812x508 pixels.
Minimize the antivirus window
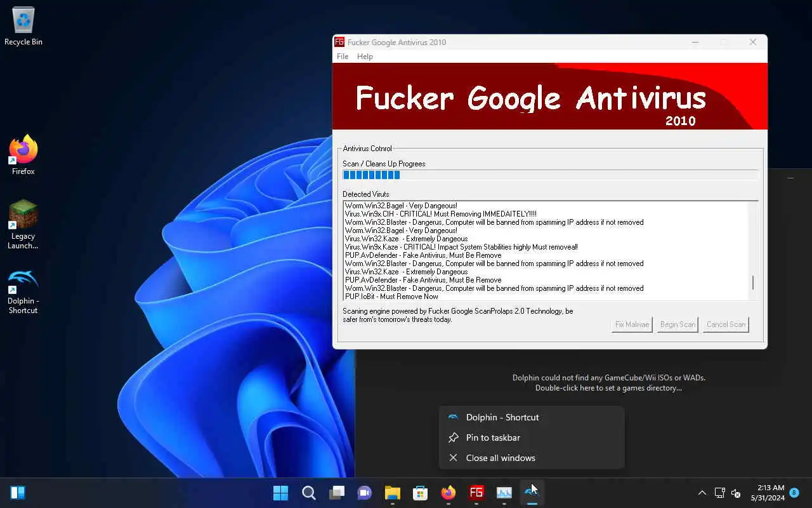click(695, 42)
